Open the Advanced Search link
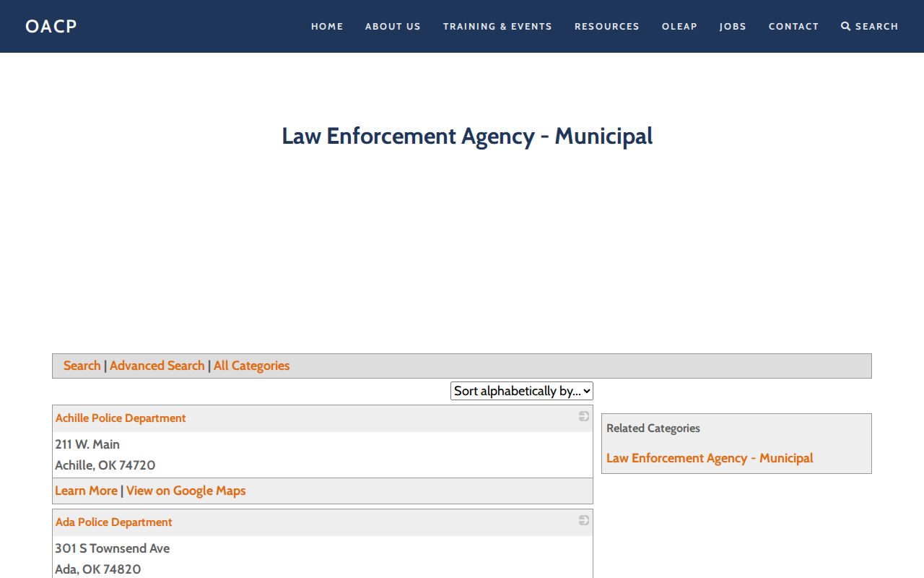This screenshot has width=924, height=578. point(157,366)
